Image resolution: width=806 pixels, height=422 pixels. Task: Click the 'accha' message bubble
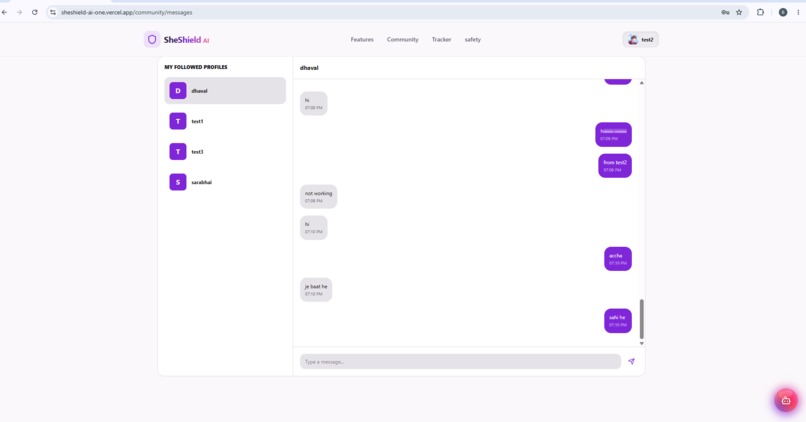tap(618, 259)
